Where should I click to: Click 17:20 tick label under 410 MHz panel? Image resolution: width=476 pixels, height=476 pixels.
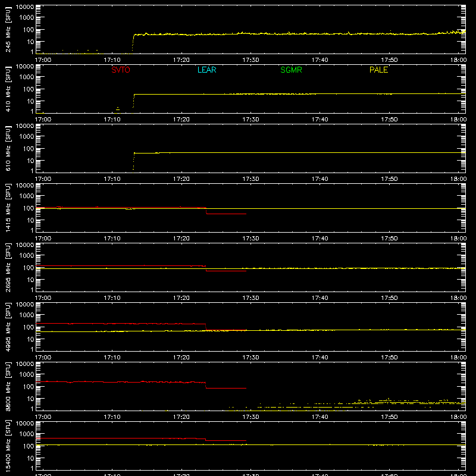[181, 120]
